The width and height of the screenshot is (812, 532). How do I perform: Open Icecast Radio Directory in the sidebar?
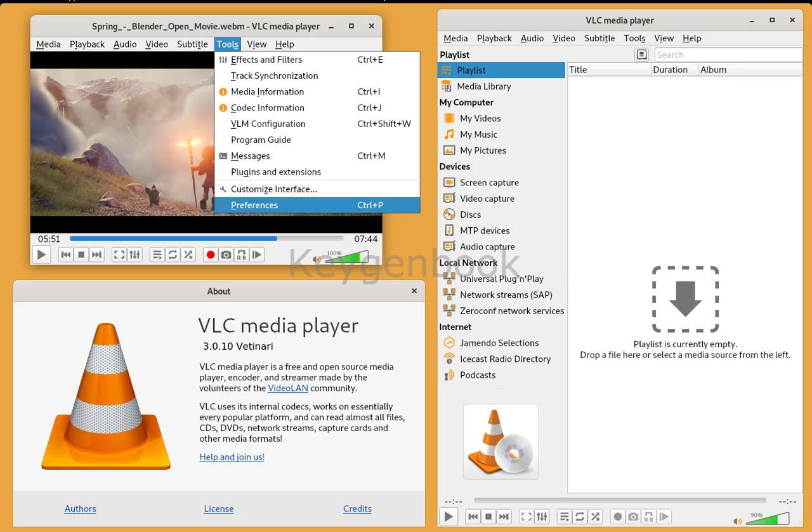coord(505,359)
